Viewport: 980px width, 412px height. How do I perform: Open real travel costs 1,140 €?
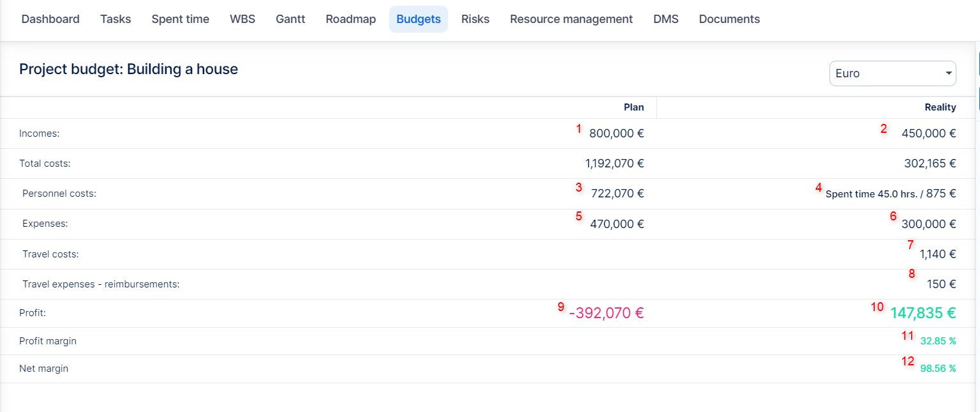937,254
